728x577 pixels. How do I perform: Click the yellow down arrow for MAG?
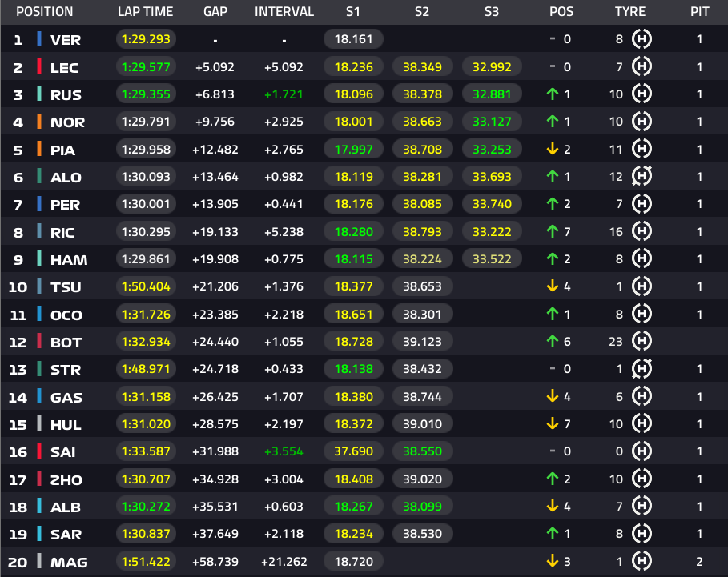pos(552,561)
